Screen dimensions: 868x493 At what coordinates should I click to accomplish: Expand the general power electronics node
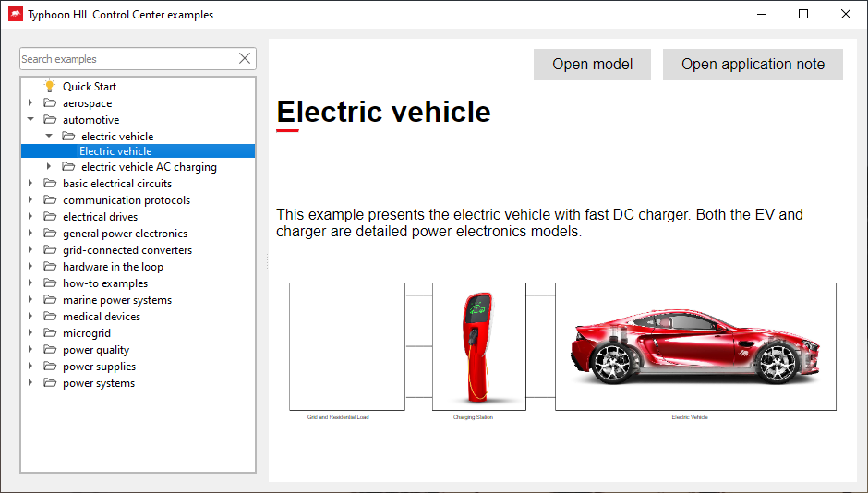click(x=30, y=233)
